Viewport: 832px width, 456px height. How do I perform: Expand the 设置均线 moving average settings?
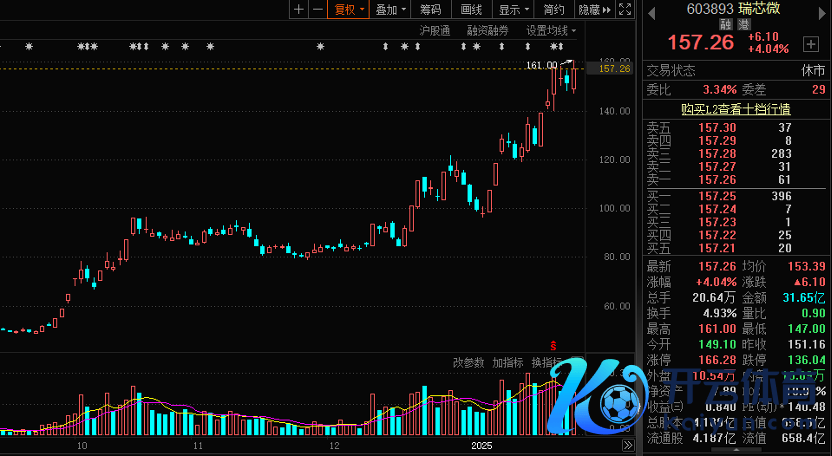[x=551, y=31]
